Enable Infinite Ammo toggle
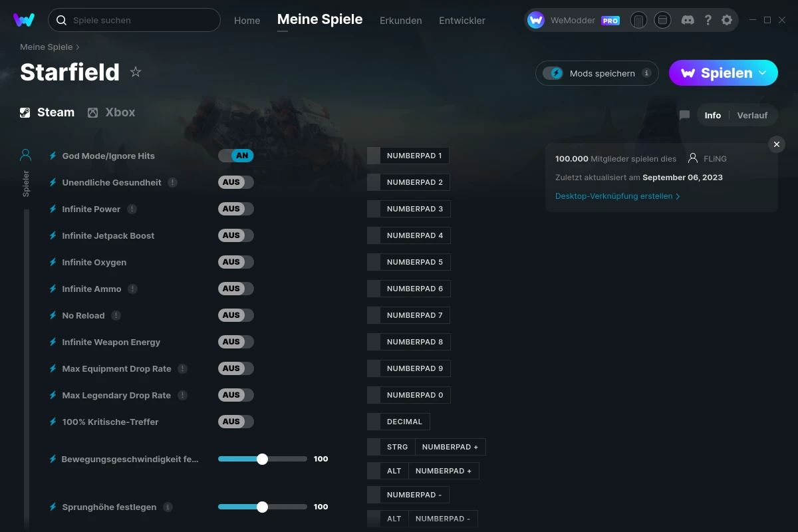This screenshot has height=532, width=798. tap(236, 289)
